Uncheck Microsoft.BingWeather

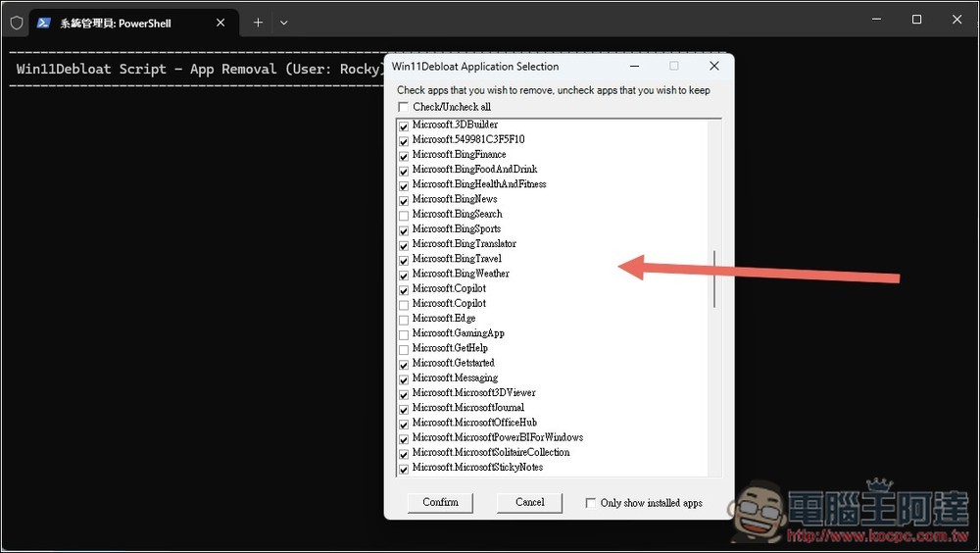pyautogui.click(x=404, y=276)
